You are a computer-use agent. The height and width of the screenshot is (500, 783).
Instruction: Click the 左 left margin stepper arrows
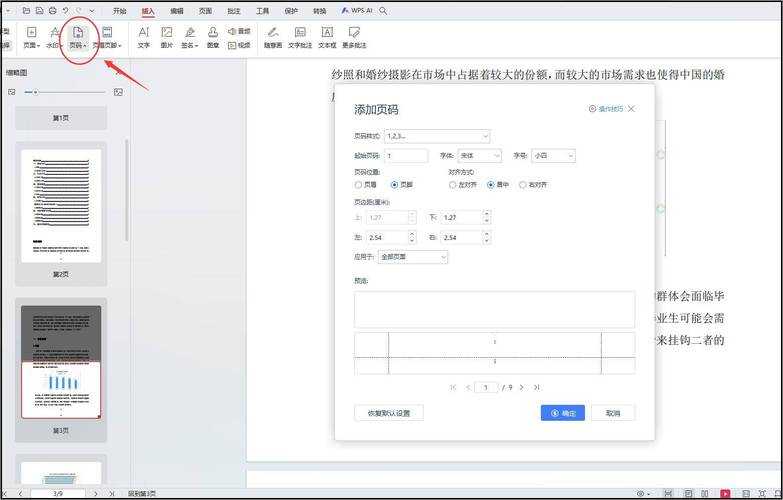[x=412, y=237]
